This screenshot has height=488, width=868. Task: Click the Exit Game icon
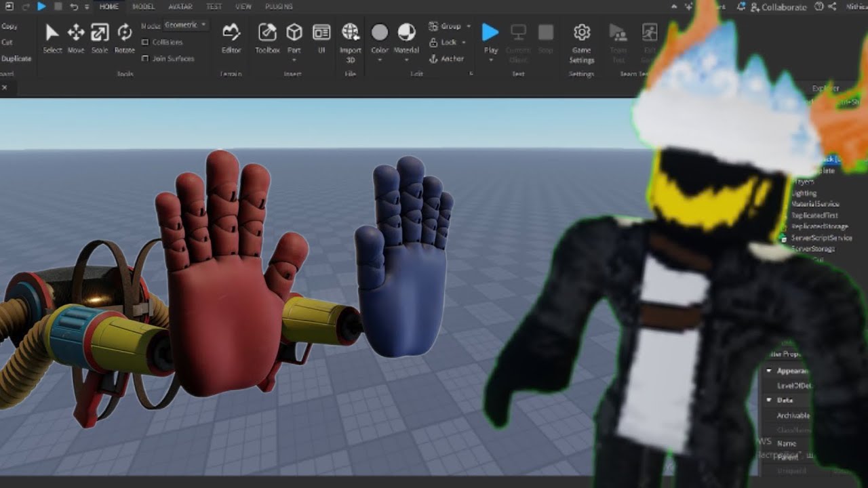coord(649,32)
